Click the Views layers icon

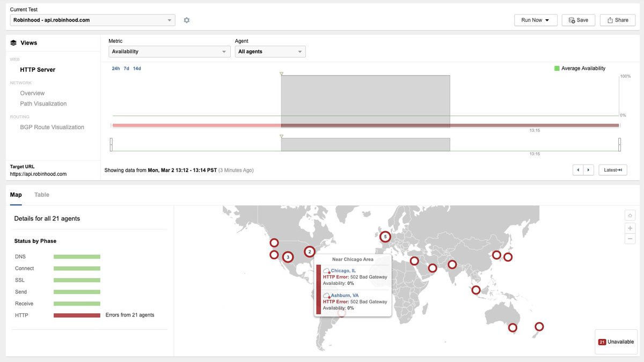point(13,43)
